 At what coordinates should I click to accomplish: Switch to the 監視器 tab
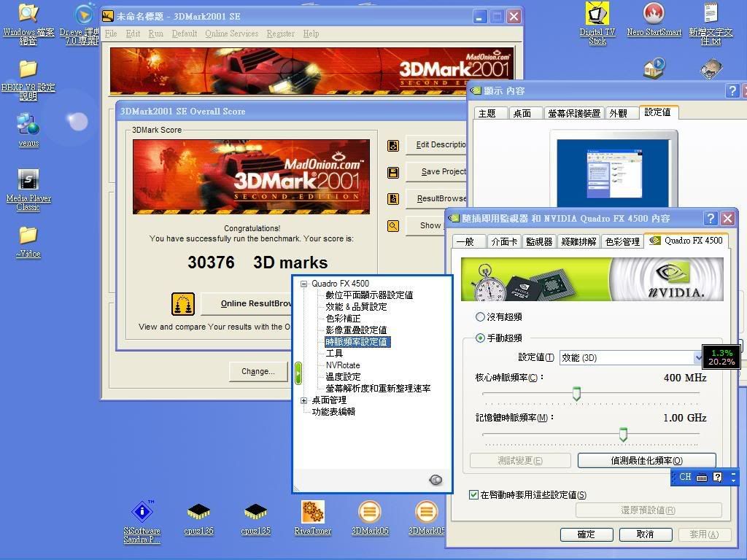click(539, 241)
